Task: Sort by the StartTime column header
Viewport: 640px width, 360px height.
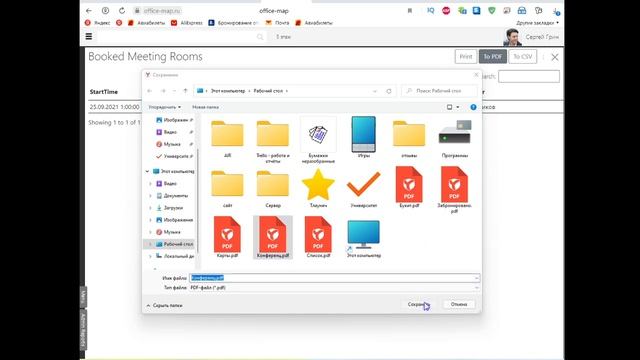Action: coord(104,92)
